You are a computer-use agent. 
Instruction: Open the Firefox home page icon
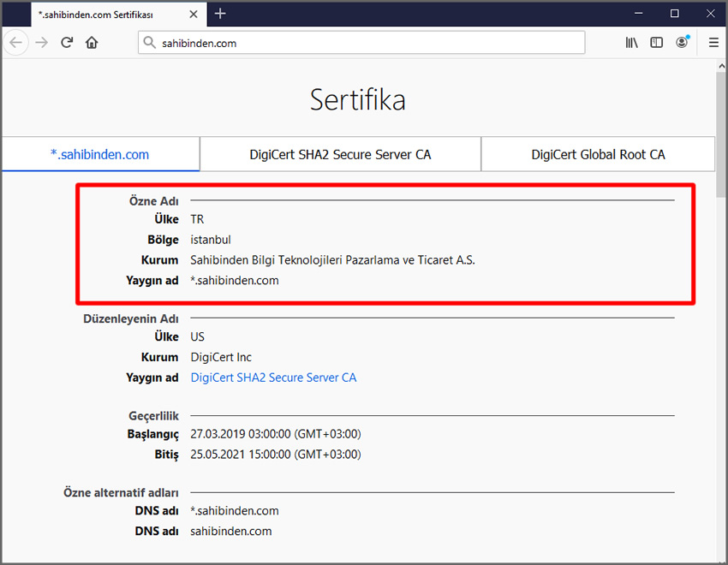(x=92, y=43)
